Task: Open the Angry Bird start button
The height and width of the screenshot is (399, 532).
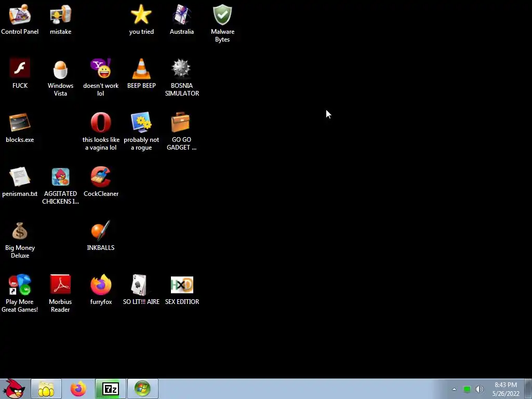Action: [x=14, y=389]
